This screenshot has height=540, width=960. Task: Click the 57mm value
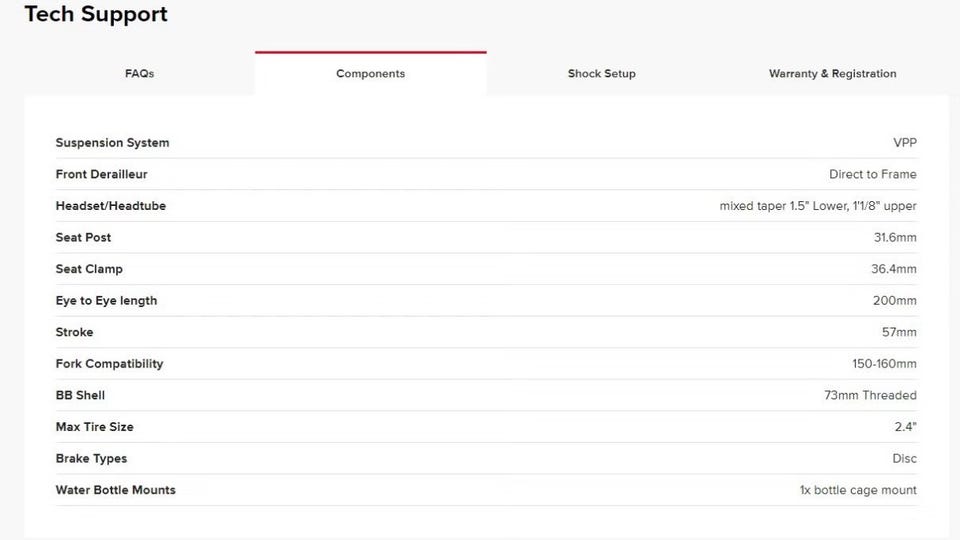(899, 332)
